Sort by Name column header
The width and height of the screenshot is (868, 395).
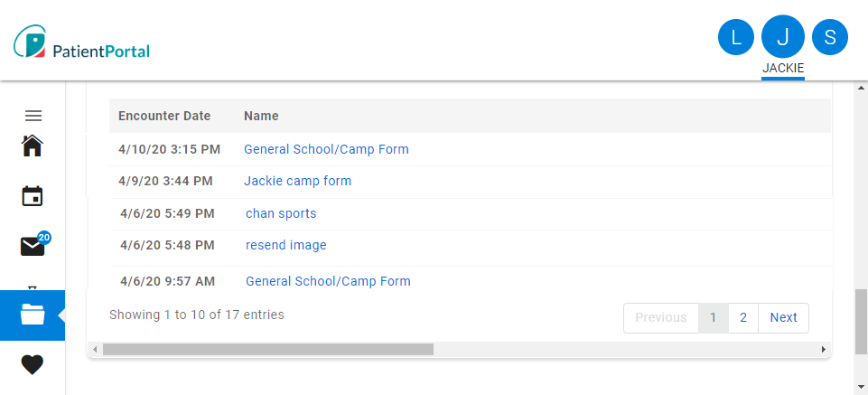[x=261, y=116]
